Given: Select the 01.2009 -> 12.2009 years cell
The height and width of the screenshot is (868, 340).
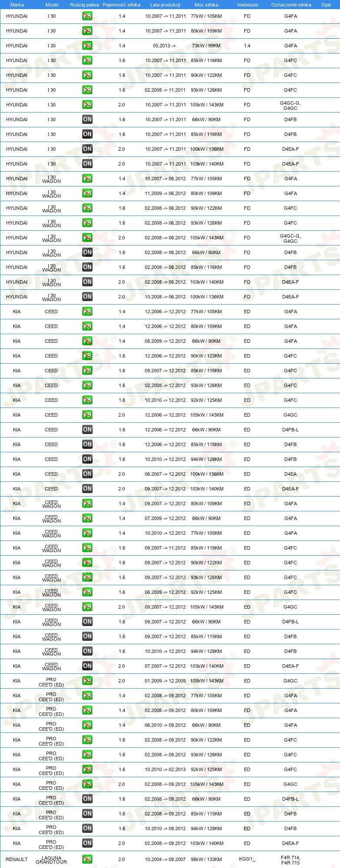Looking at the screenshot, I should click(x=165, y=681).
